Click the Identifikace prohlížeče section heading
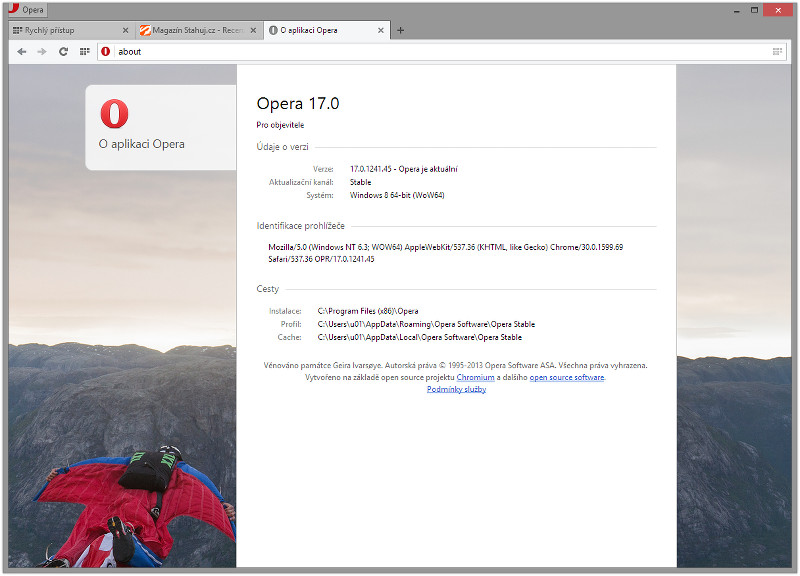 301,226
